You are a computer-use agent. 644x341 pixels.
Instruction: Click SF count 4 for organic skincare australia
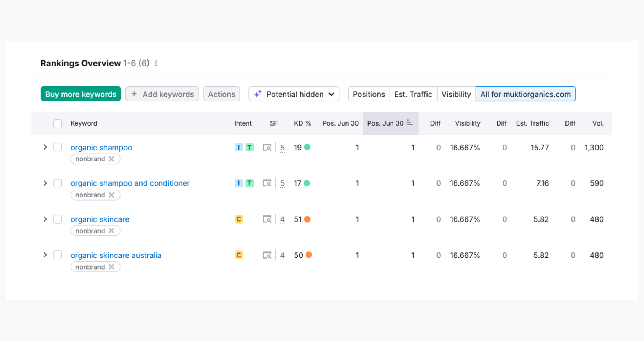pyautogui.click(x=283, y=255)
